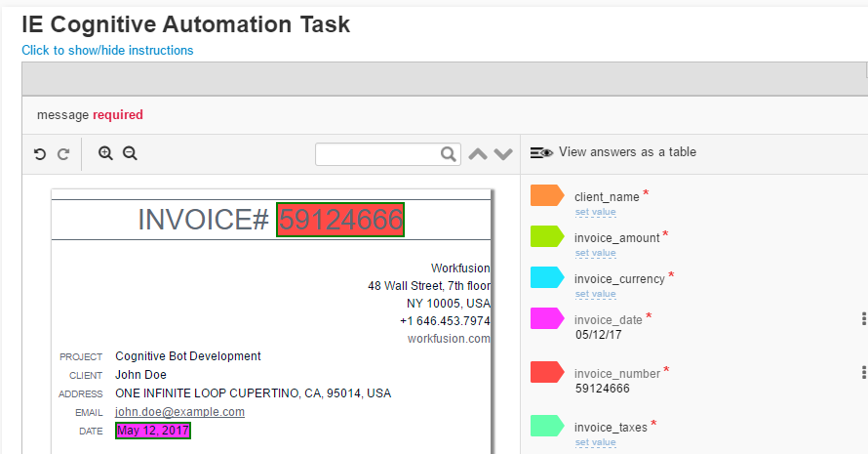Click the invoice_taxes field label
The image size is (868, 454).
pyautogui.click(x=611, y=428)
